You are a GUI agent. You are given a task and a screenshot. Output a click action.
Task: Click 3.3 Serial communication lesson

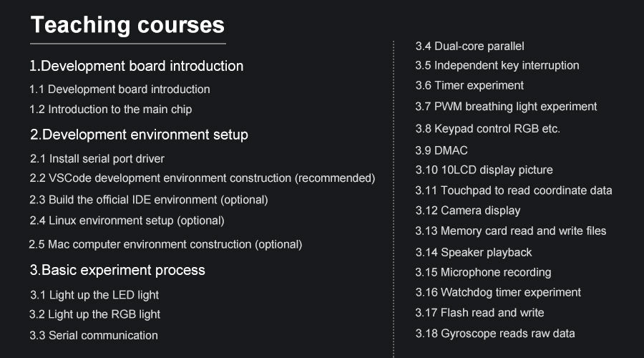tap(93, 335)
